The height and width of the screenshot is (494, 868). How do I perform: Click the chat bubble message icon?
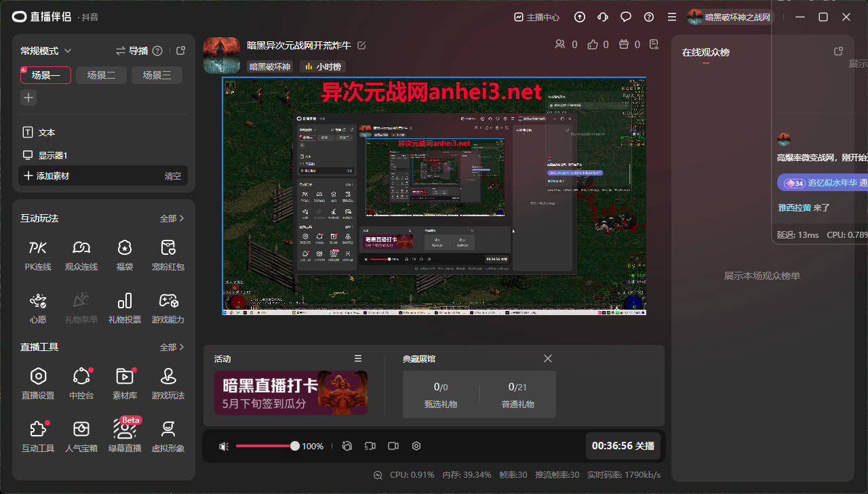626,17
